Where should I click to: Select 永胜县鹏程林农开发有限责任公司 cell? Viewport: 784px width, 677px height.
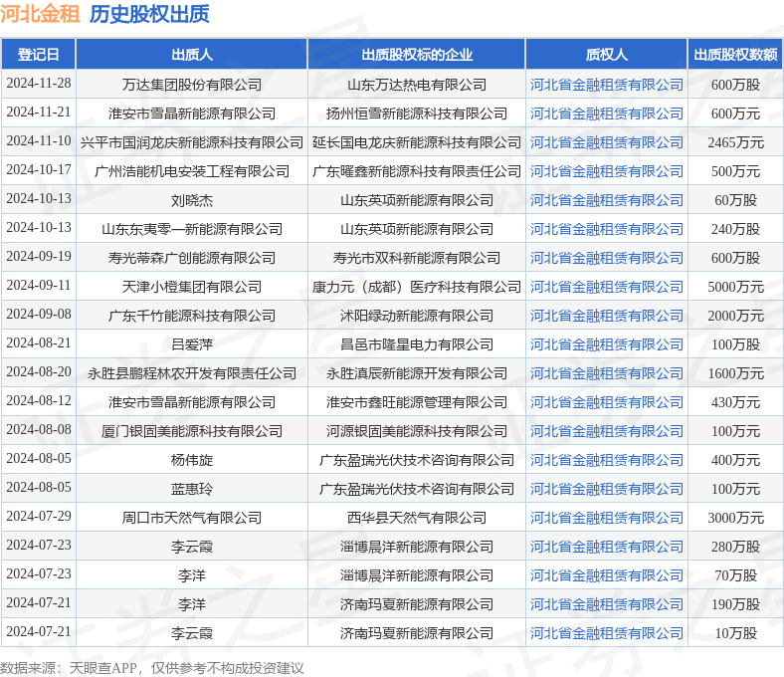click(x=191, y=373)
